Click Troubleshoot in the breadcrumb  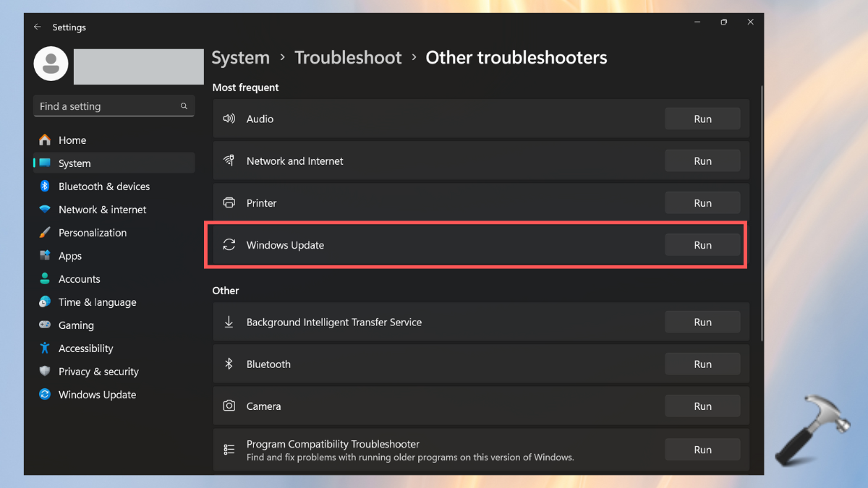[348, 58]
